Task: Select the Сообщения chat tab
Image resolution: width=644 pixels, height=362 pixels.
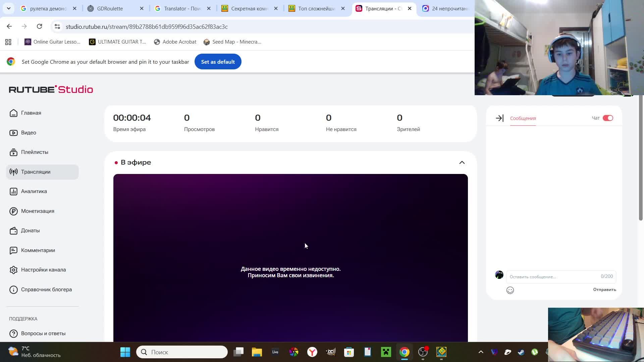Action: pyautogui.click(x=523, y=118)
